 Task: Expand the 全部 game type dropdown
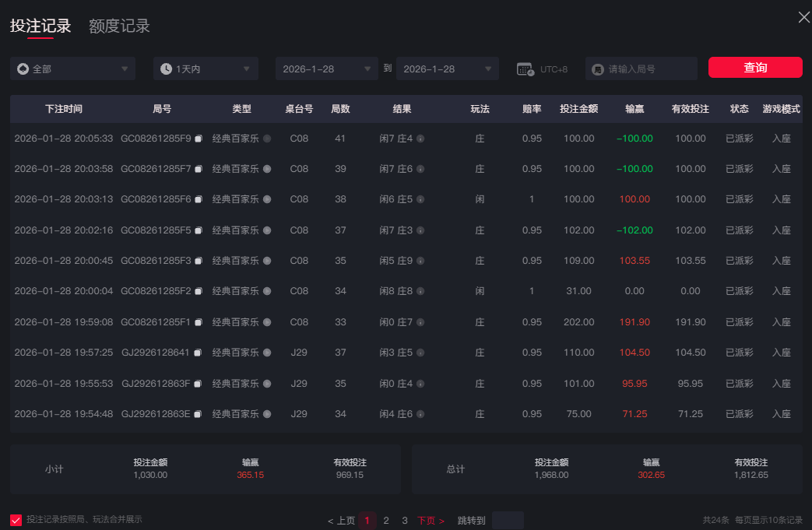click(x=72, y=68)
